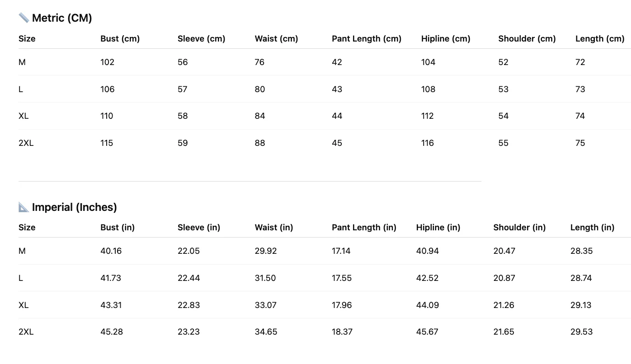Click the Hipline (in) column header
This screenshot has width=631, height=364.
[438, 228]
